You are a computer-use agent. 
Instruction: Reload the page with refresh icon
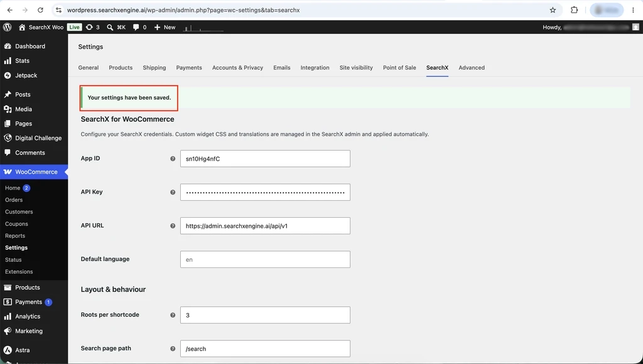click(x=40, y=10)
